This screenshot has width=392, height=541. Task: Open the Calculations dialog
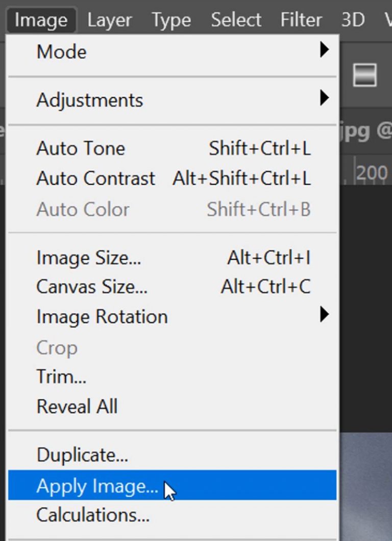pos(92,514)
